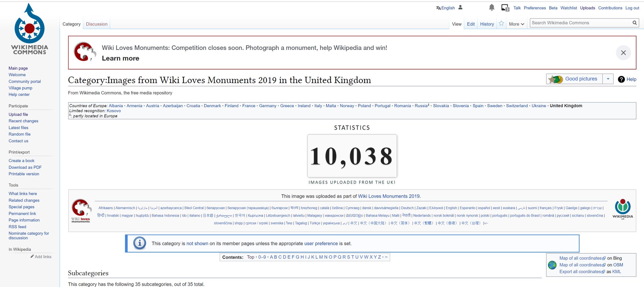Click the Help question mark icon
This screenshot has width=644, height=287.
pyautogui.click(x=621, y=79)
